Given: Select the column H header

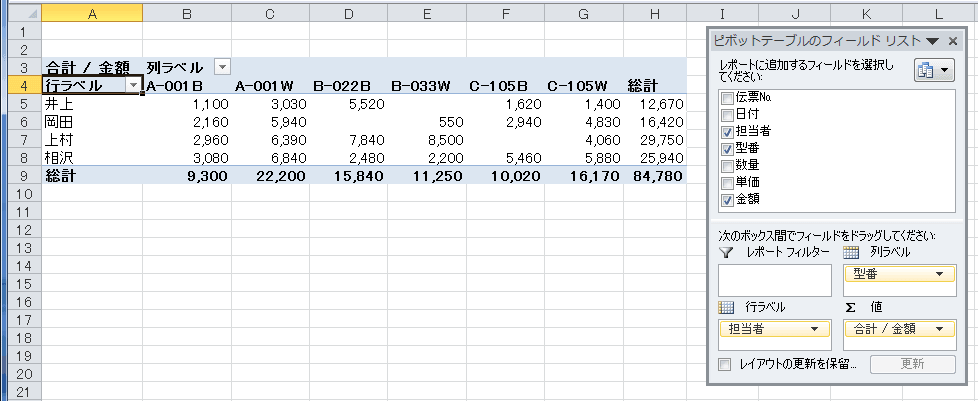Looking at the screenshot, I should (654, 13).
